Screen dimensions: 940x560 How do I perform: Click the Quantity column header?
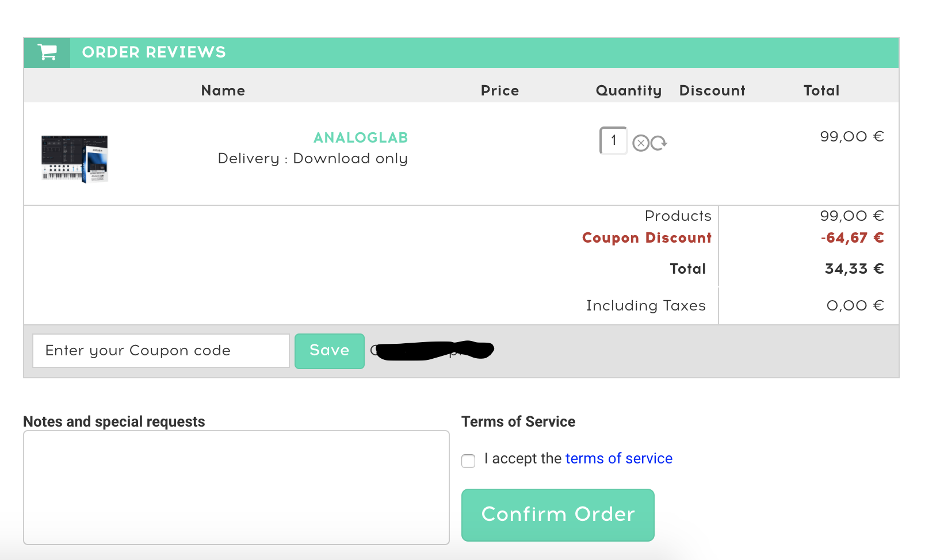pos(629,90)
